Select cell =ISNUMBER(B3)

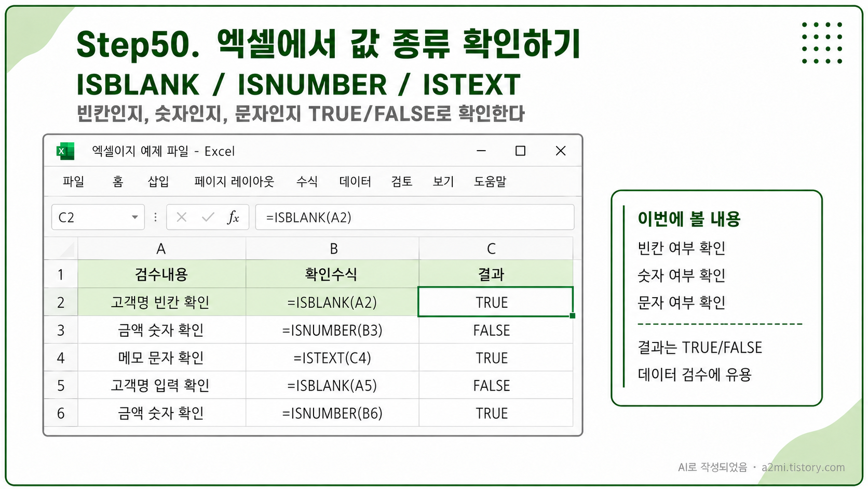click(332, 330)
